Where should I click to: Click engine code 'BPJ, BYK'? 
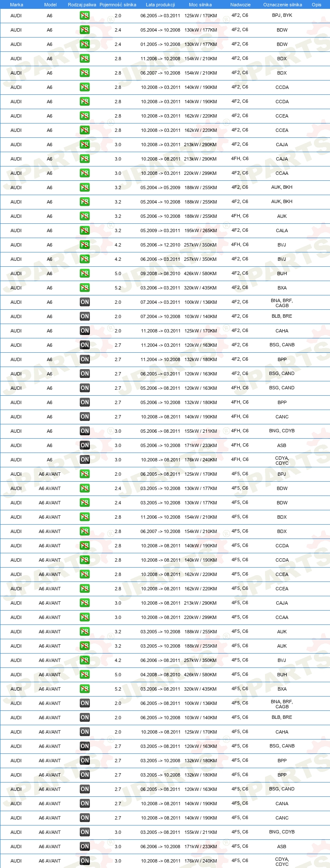(x=282, y=15)
